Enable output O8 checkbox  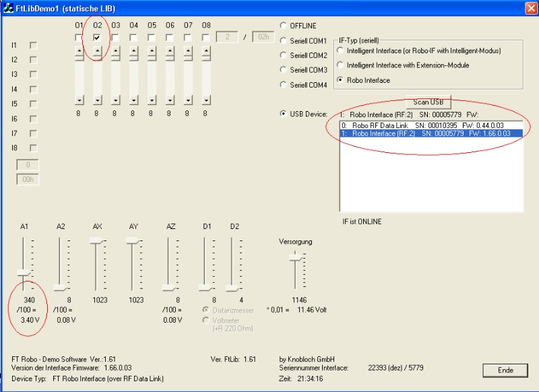point(205,38)
